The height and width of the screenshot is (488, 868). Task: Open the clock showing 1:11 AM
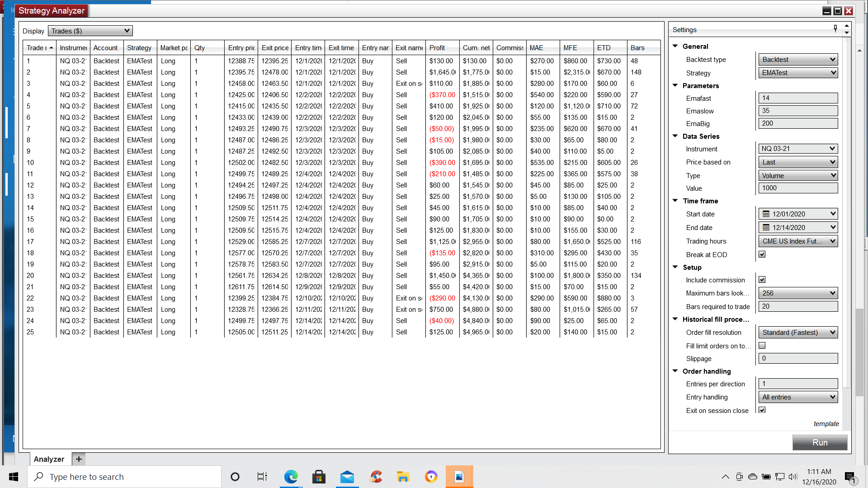[x=819, y=477]
